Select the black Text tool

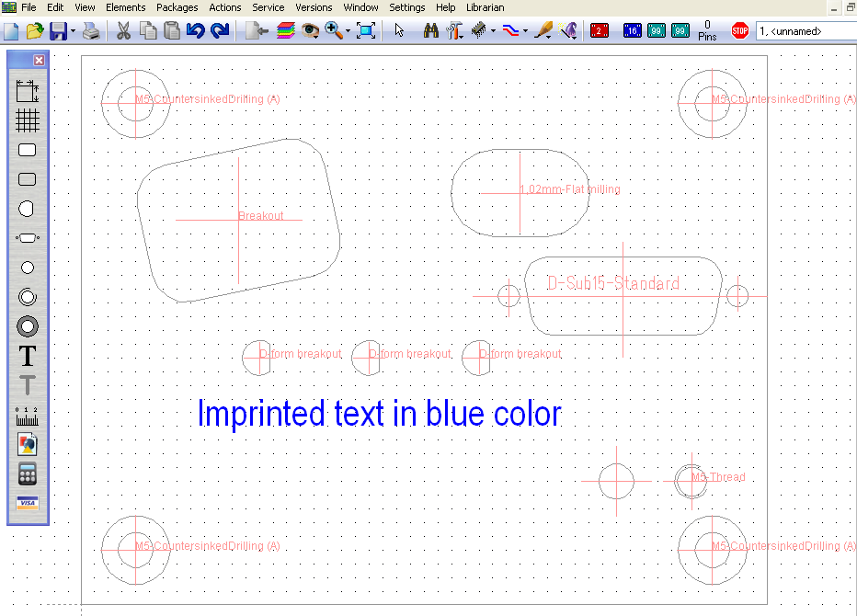point(28,356)
